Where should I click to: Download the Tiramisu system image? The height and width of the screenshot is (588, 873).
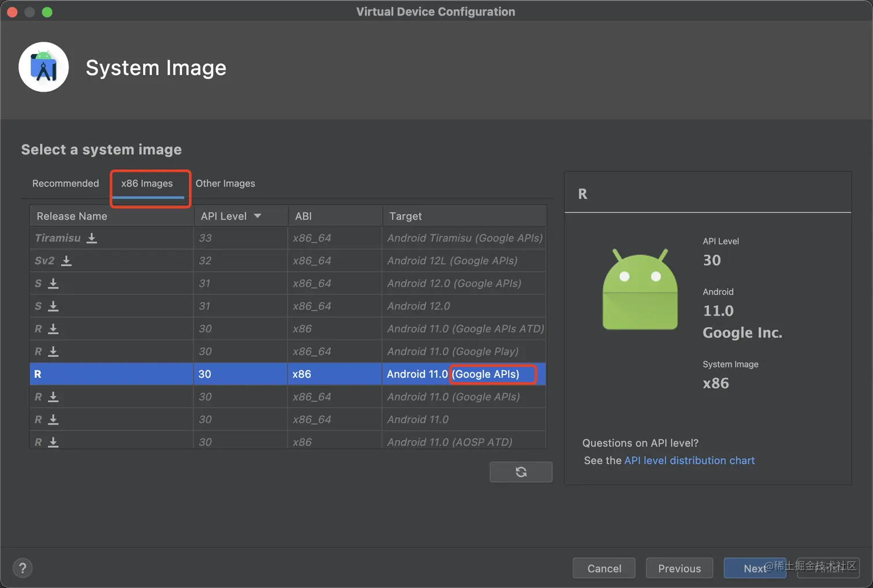pyautogui.click(x=91, y=238)
